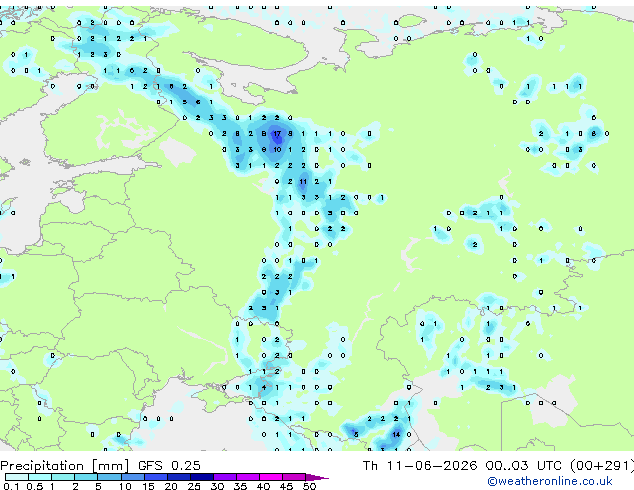Click the 1–2 mm legend swatch
The image size is (634, 490).
tap(63, 477)
